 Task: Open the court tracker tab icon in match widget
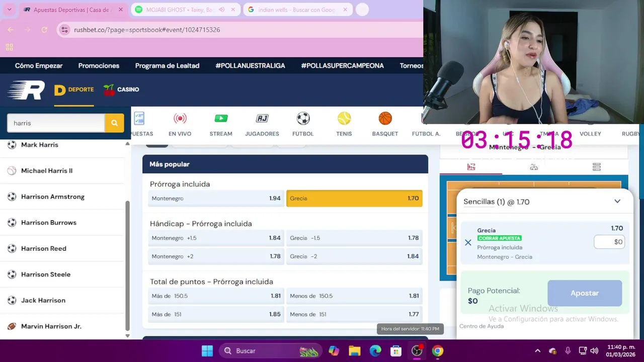(471, 167)
